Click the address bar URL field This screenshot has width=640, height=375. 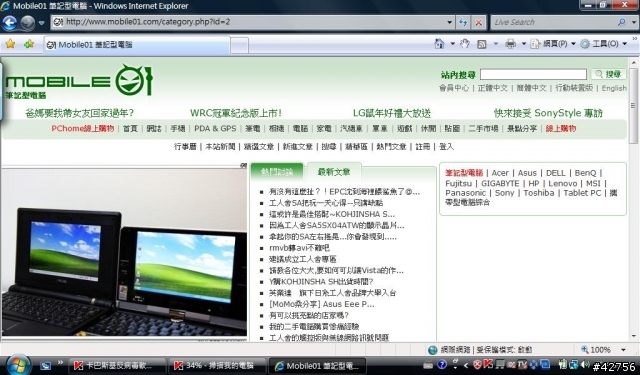click(249, 22)
